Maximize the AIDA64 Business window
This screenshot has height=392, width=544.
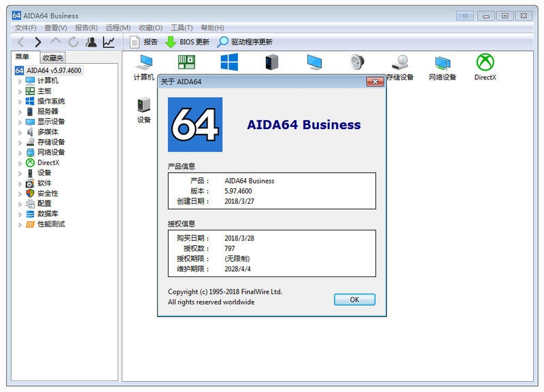tap(505, 16)
